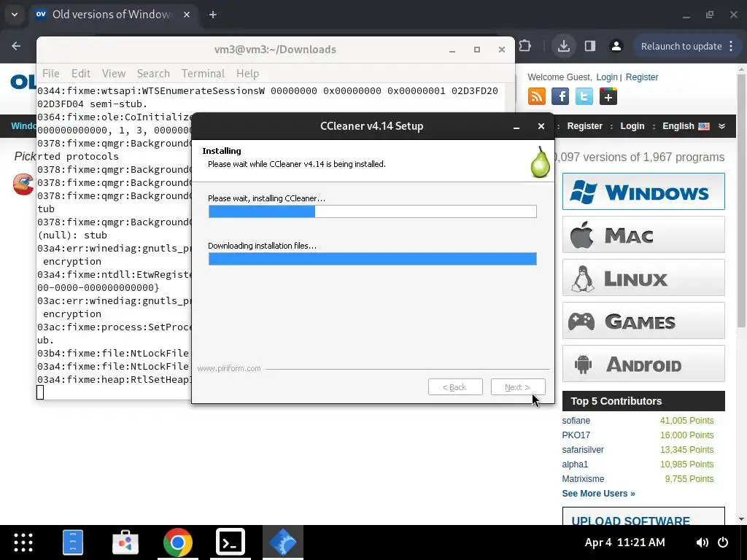This screenshot has height=560, width=747.
Task: Open the Files app in taskbar
Action: [73, 542]
